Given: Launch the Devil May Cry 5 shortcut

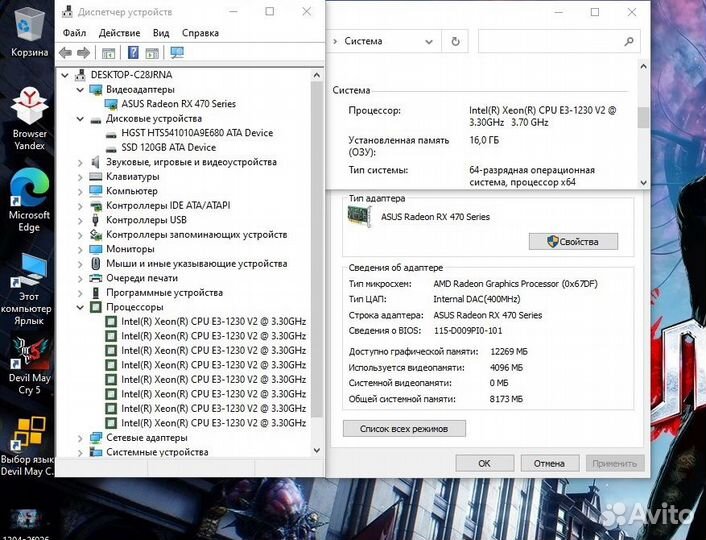Looking at the screenshot, I should [30, 366].
